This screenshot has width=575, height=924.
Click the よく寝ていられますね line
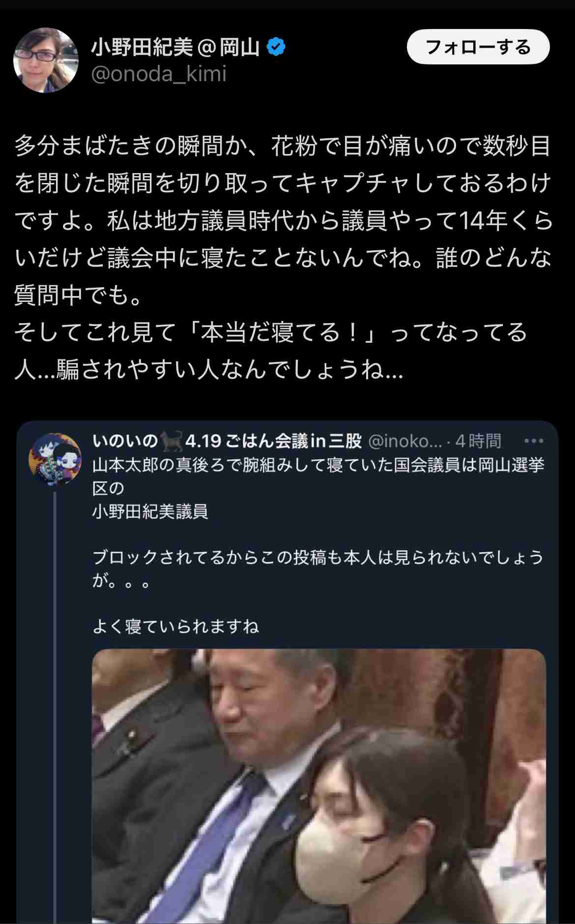[175, 626]
